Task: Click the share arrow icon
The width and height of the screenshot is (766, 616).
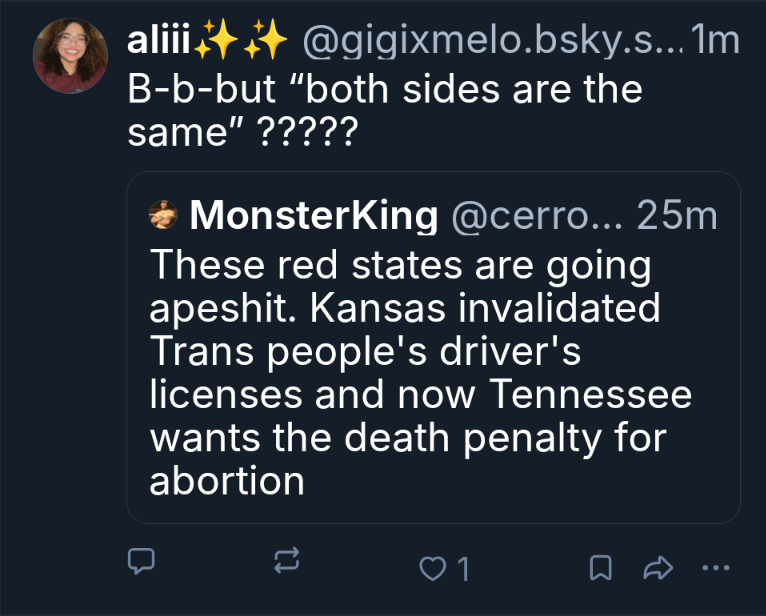Action: coord(657,568)
